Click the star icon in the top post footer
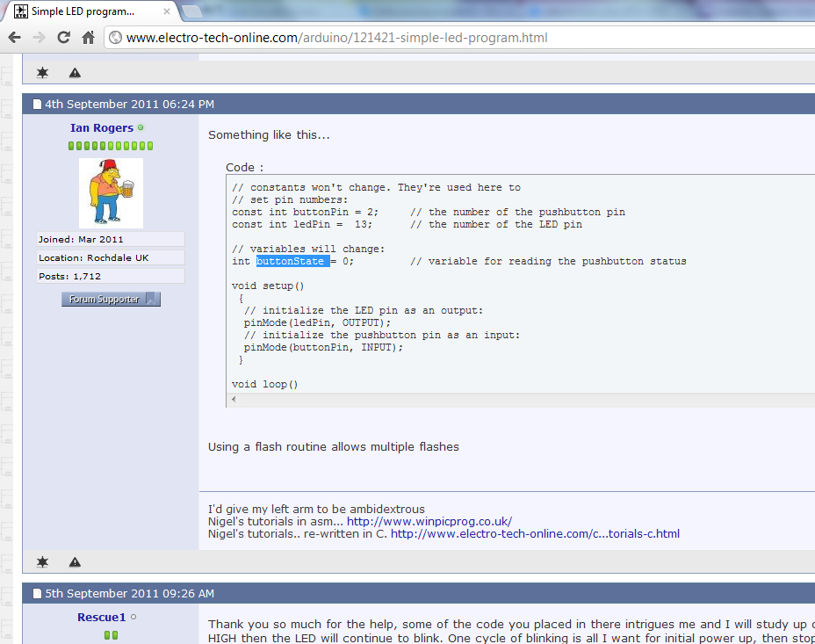 [x=42, y=73]
